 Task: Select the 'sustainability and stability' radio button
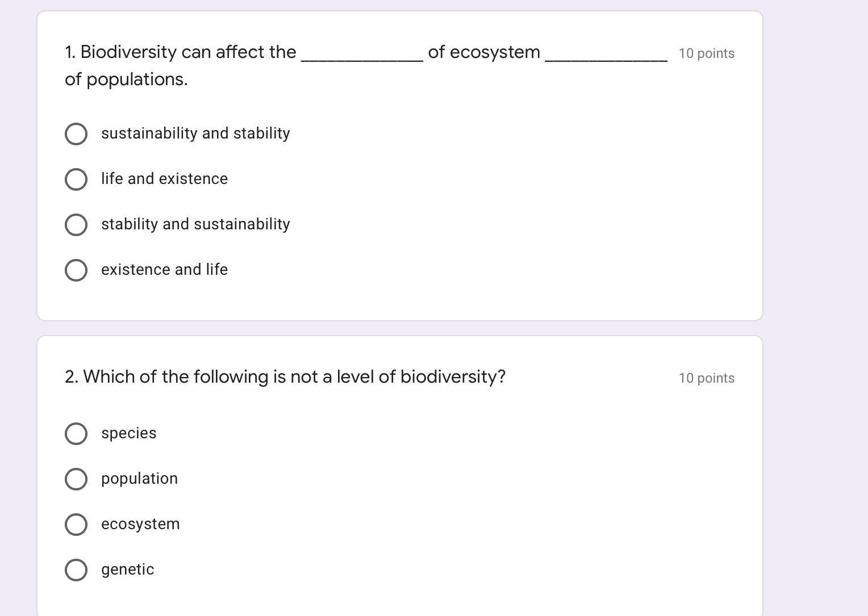(x=76, y=134)
